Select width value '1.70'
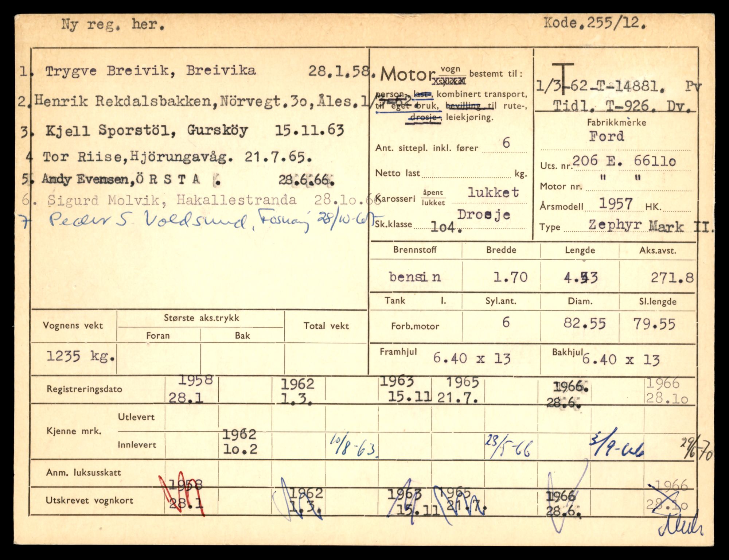 click(510, 277)
